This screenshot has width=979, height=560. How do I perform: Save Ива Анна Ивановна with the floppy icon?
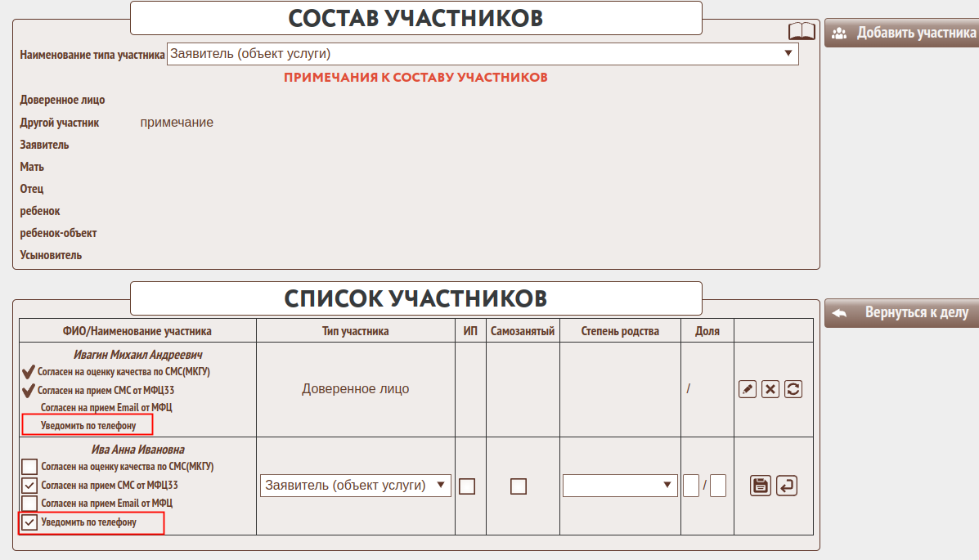pos(761,486)
